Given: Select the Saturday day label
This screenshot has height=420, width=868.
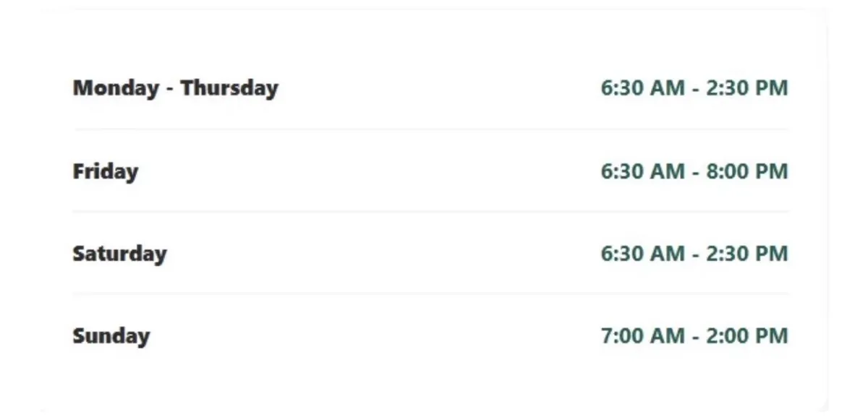Looking at the screenshot, I should (x=119, y=254).
